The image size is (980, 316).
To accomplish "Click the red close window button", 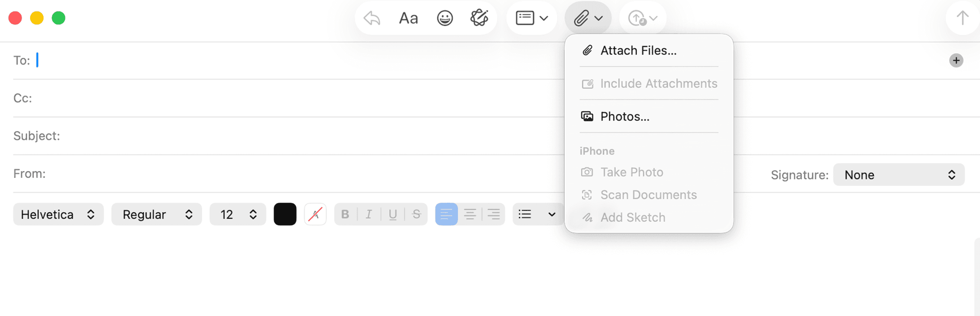I will click(x=15, y=18).
